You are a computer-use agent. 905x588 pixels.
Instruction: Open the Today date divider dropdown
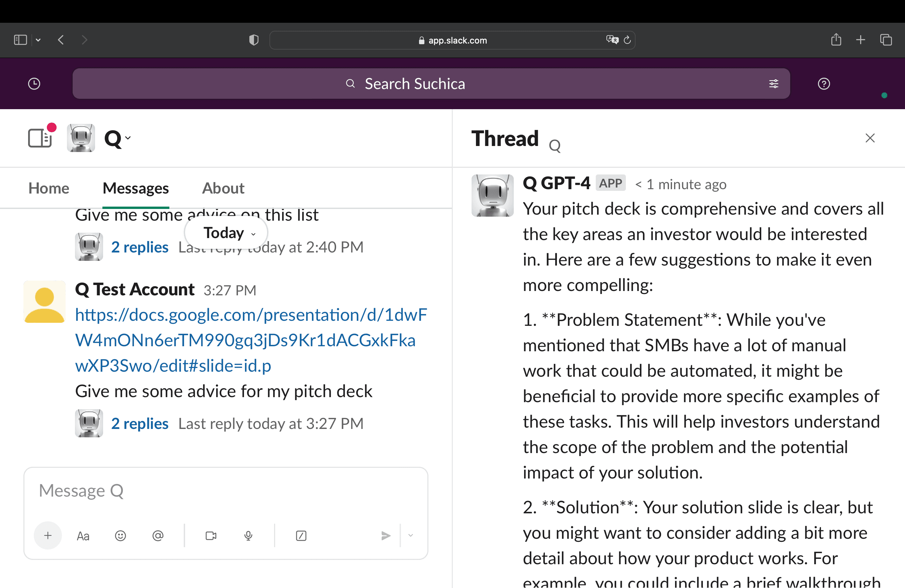click(x=226, y=232)
